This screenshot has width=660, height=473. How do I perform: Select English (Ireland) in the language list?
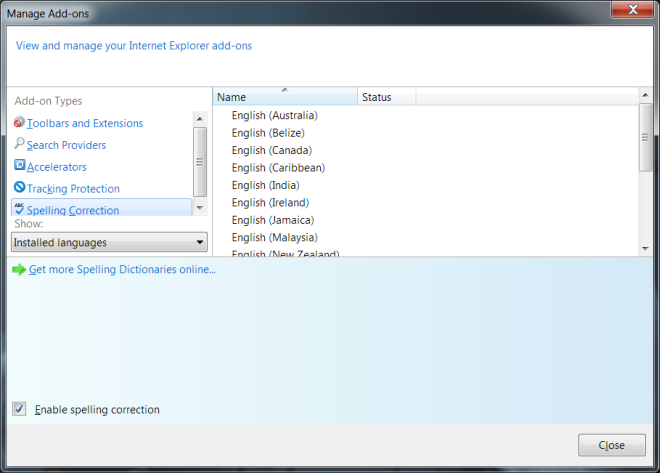271,203
